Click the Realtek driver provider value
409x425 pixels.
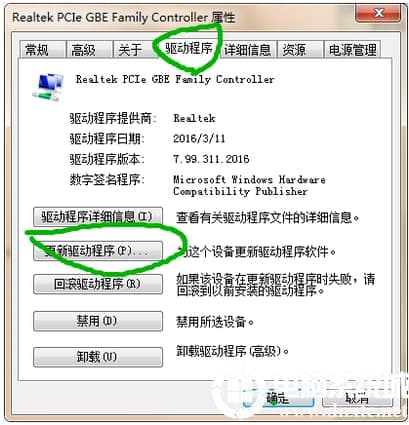pos(194,118)
